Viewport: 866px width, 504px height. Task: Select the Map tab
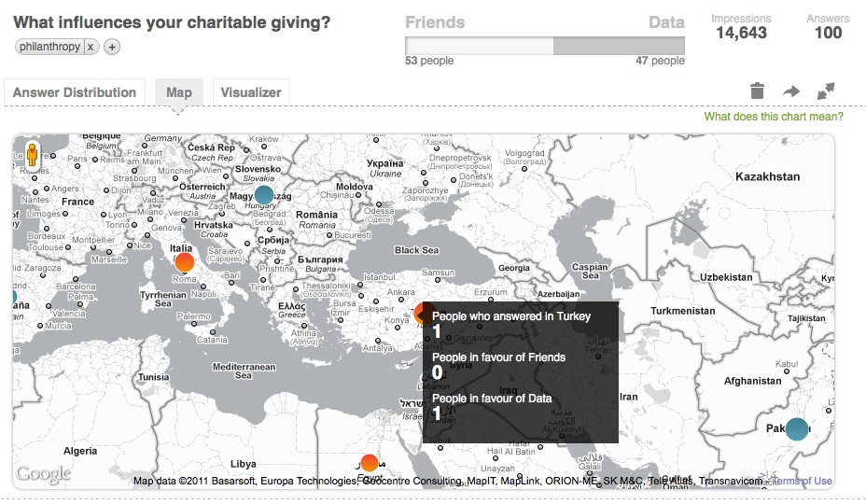(x=179, y=92)
